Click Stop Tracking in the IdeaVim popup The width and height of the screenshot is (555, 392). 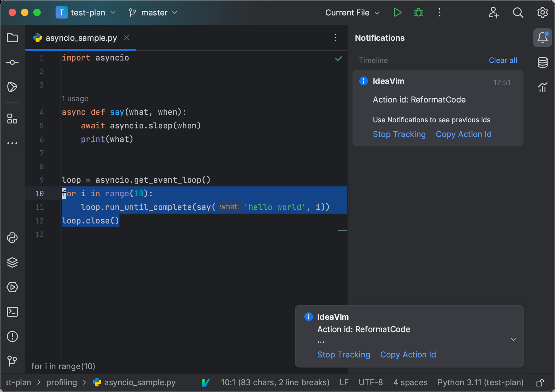click(x=344, y=355)
